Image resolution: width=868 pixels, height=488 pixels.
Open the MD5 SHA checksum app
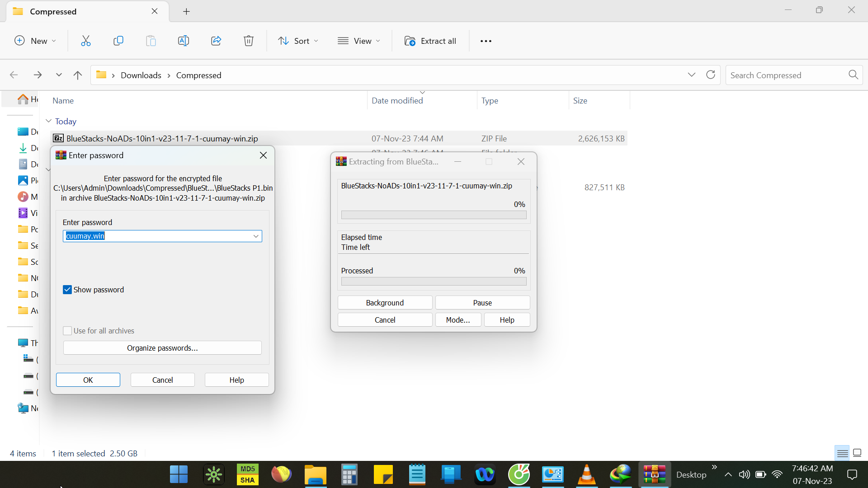click(x=248, y=474)
